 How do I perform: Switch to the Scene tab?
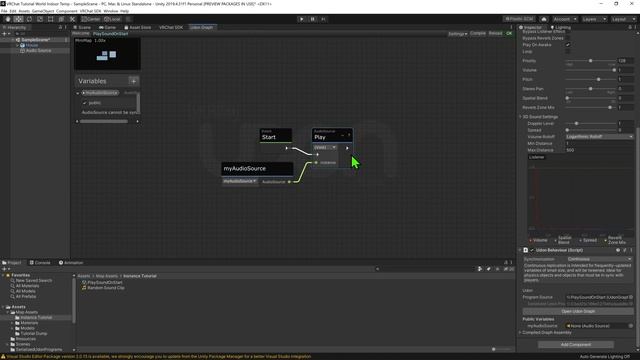click(x=82, y=27)
